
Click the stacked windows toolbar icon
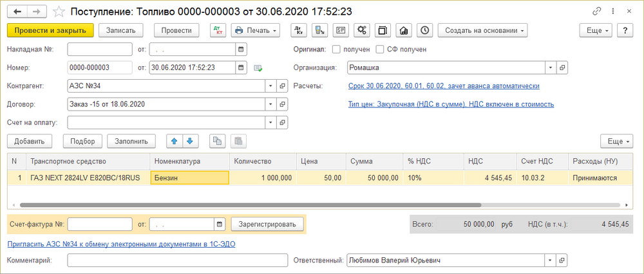[x=383, y=30]
